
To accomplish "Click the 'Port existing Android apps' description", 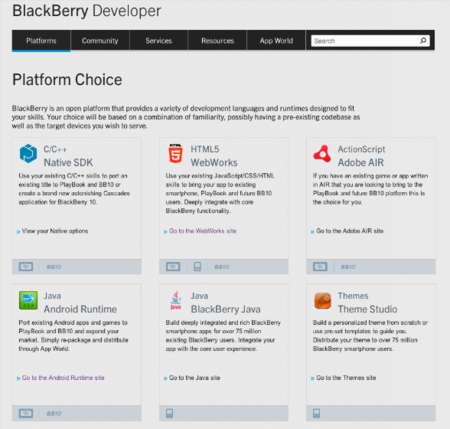I will [73, 336].
